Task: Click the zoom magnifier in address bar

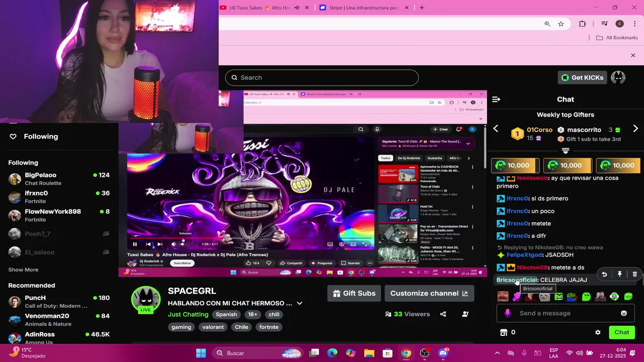Action: click(547, 24)
